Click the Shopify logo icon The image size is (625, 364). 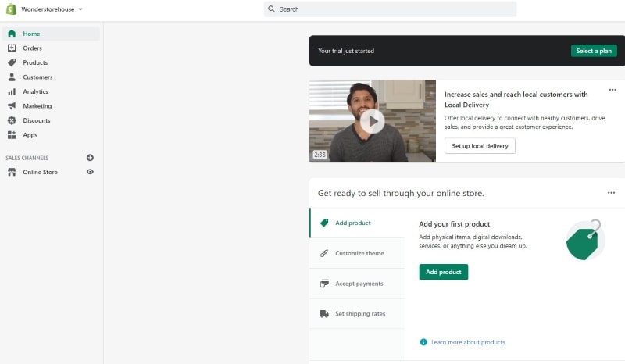click(12, 9)
